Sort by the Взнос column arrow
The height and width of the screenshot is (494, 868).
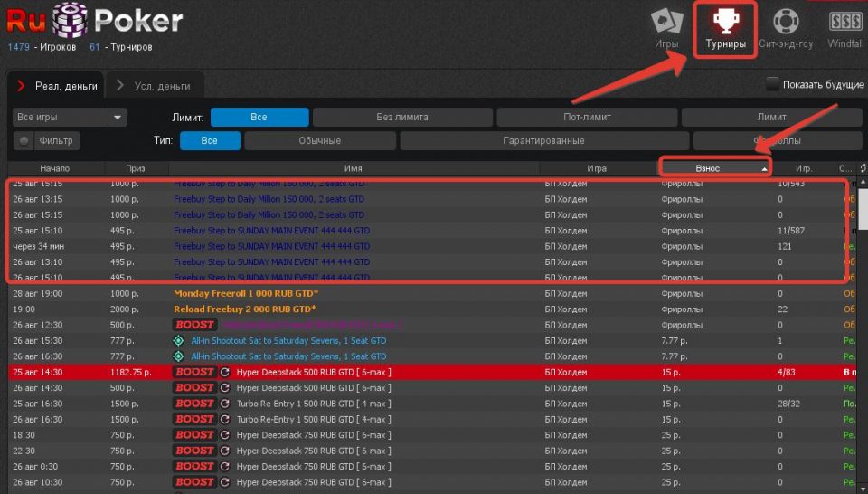click(x=764, y=169)
